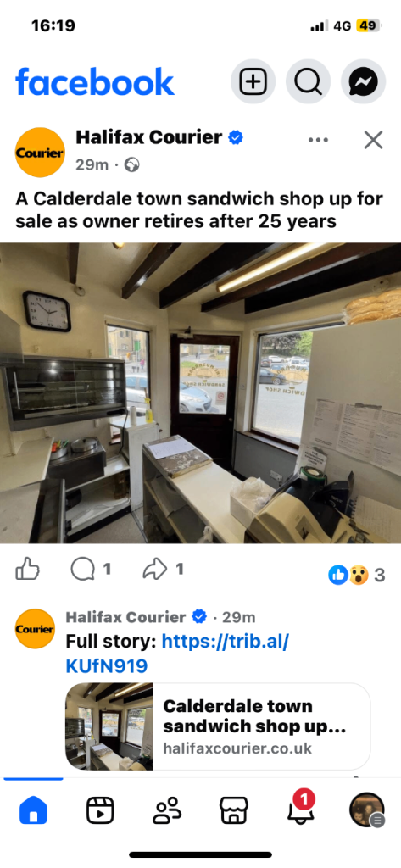Open comments on the sandwich shop post
401x868 pixels.
click(90, 569)
